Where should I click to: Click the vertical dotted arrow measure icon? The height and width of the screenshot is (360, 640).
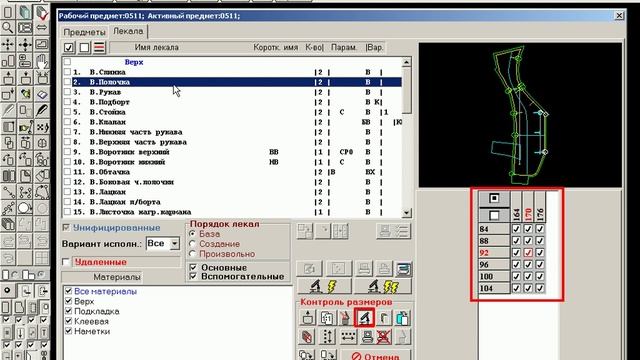tap(328, 336)
